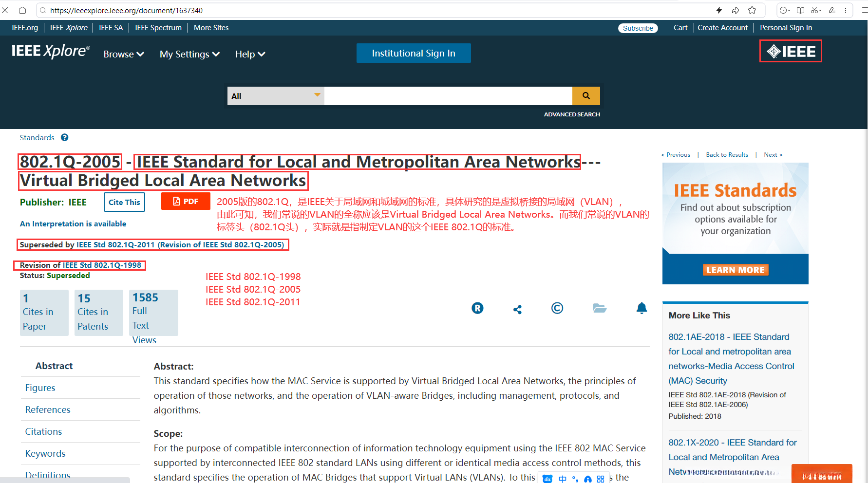Click Create Account link
This screenshot has height=483, width=868.
point(722,28)
